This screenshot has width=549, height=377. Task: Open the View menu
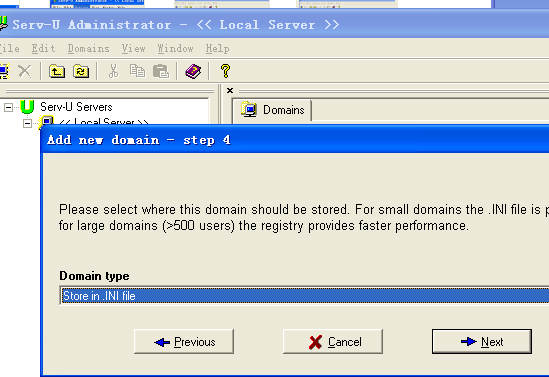[133, 48]
